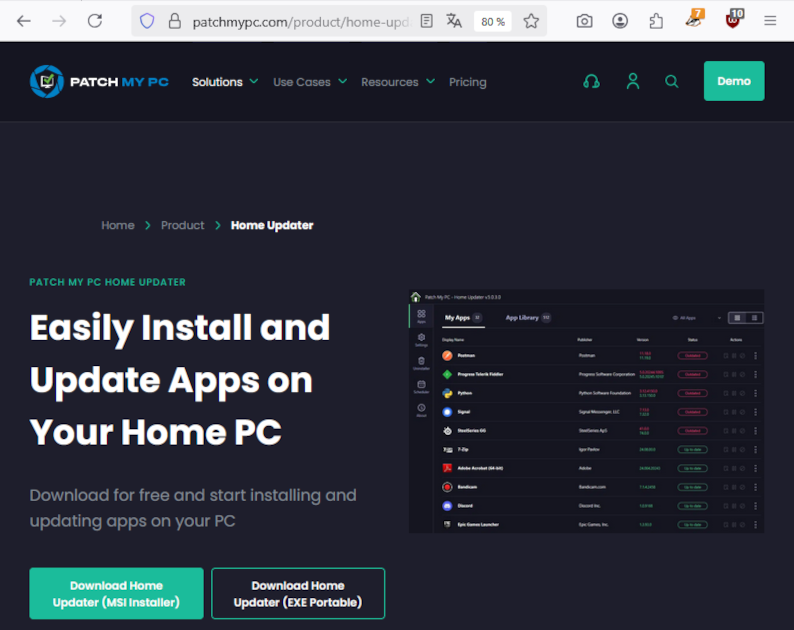Screen dimensions: 794x630
Task: Reload the current page
Action: point(95,21)
